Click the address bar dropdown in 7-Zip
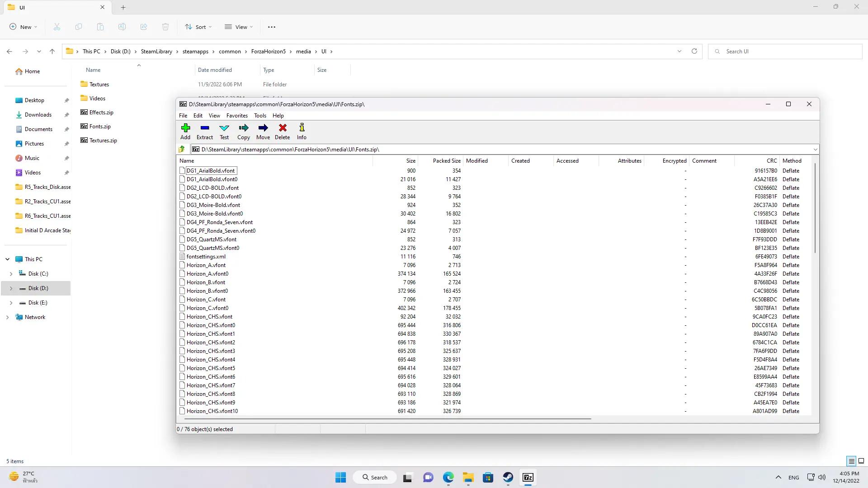Viewport: 868px width, 488px height. [x=815, y=149]
